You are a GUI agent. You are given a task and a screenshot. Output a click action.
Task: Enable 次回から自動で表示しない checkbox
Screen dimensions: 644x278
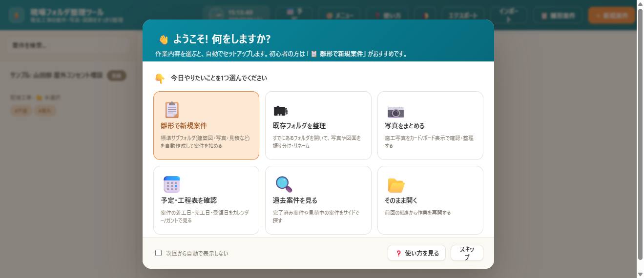coord(158,253)
